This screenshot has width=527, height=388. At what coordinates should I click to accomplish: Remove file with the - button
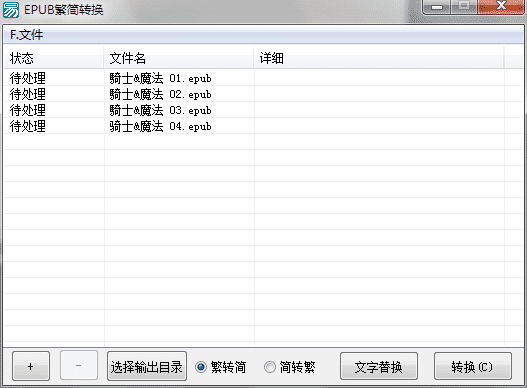(x=79, y=365)
